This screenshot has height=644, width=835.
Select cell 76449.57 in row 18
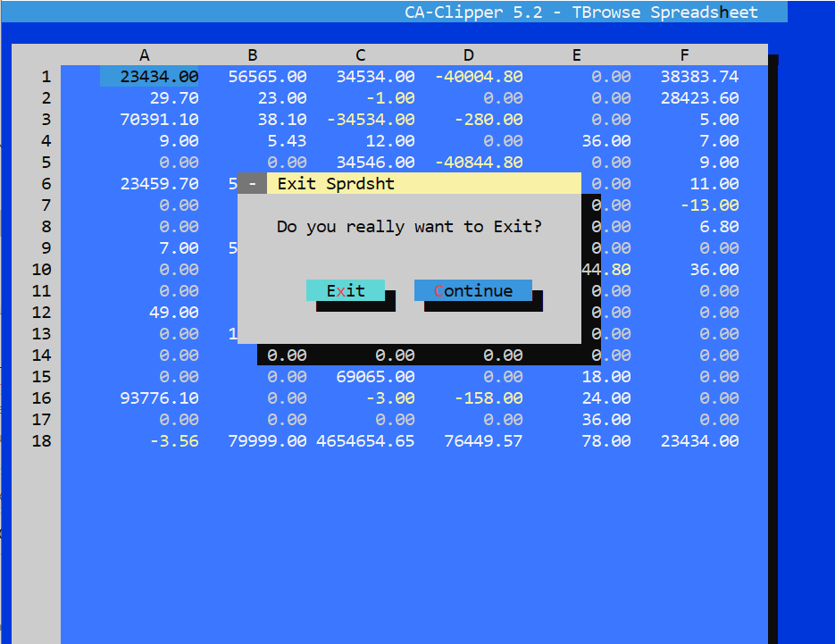[483, 440]
